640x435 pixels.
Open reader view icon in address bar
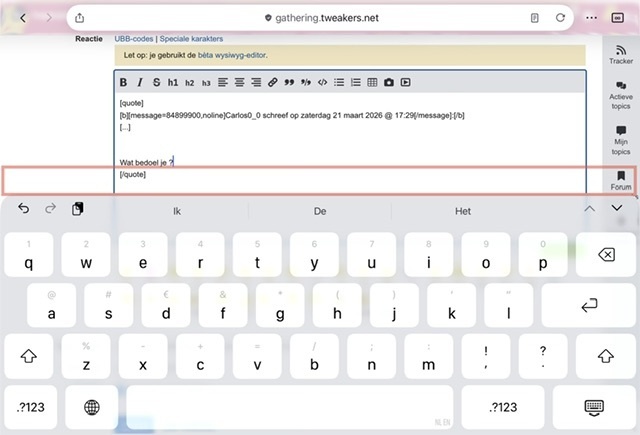point(534,18)
